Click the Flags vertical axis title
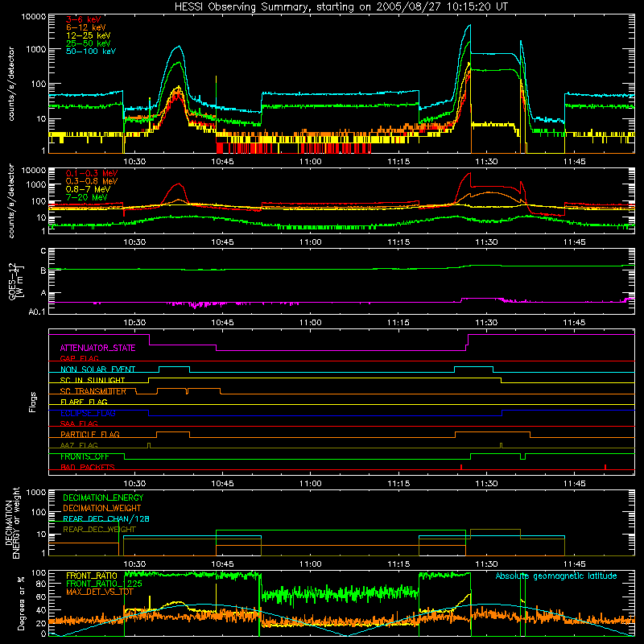This screenshot has width=644, height=644. tap(33, 402)
